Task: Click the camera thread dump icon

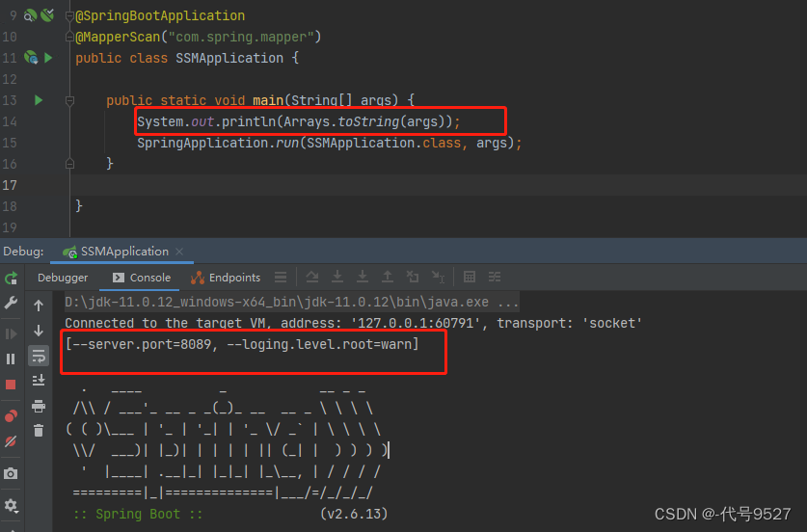Action: (x=11, y=473)
